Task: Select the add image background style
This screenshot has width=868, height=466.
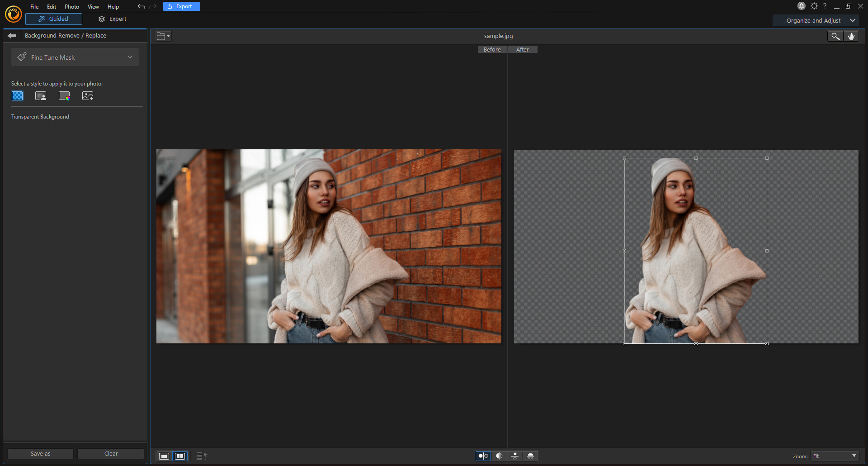Action: pyautogui.click(x=88, y=96)
